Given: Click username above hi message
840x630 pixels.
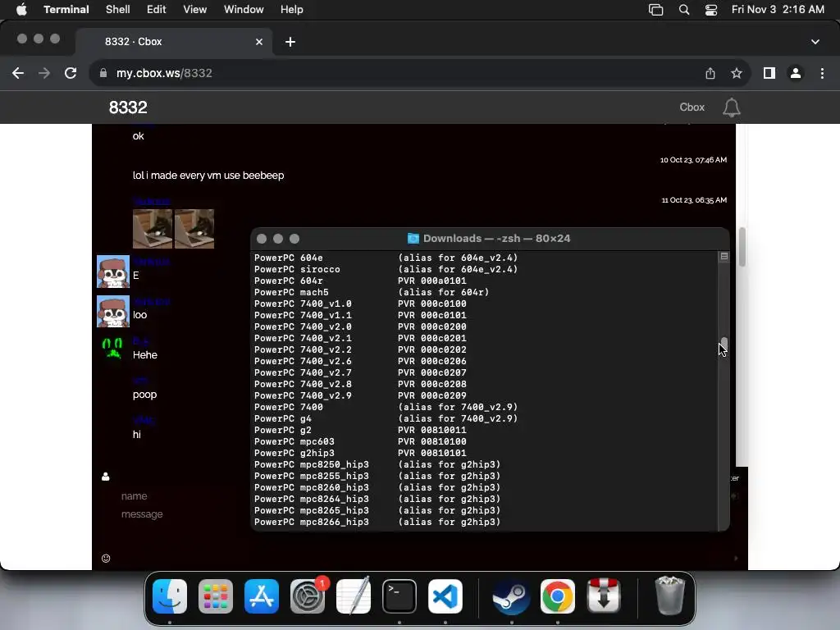Looking at the screenshot, I should point(144,420).
